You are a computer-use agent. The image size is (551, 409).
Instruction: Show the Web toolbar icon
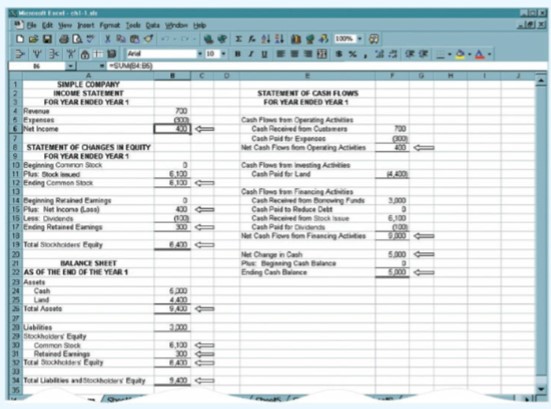(x=222, y=39)
